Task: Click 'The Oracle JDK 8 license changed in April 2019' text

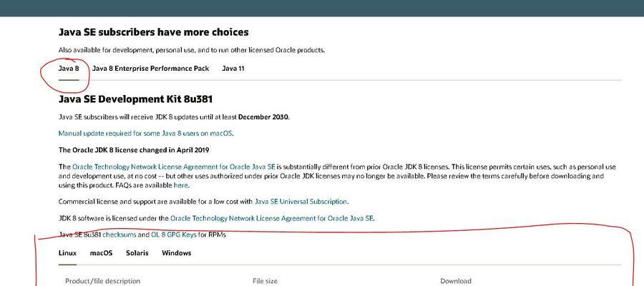Action: click(x=134, y=149)
